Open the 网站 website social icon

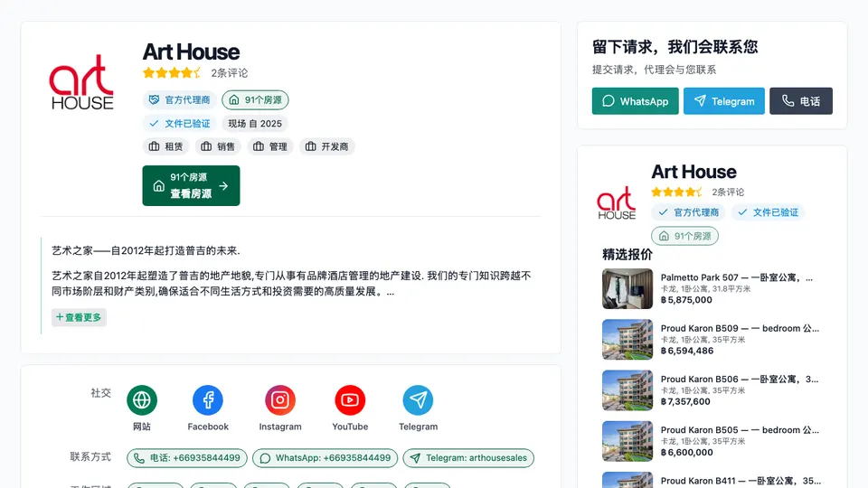(142, 400)
